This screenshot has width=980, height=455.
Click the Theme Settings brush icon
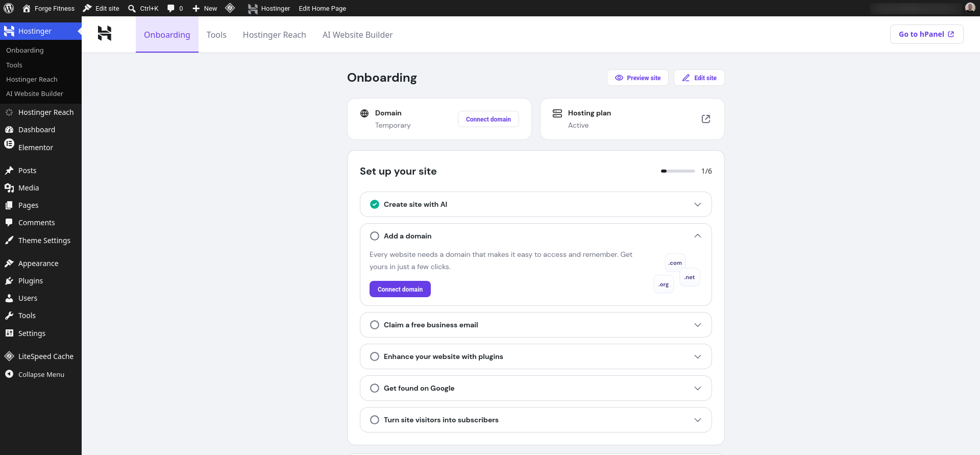pos(9,241)
